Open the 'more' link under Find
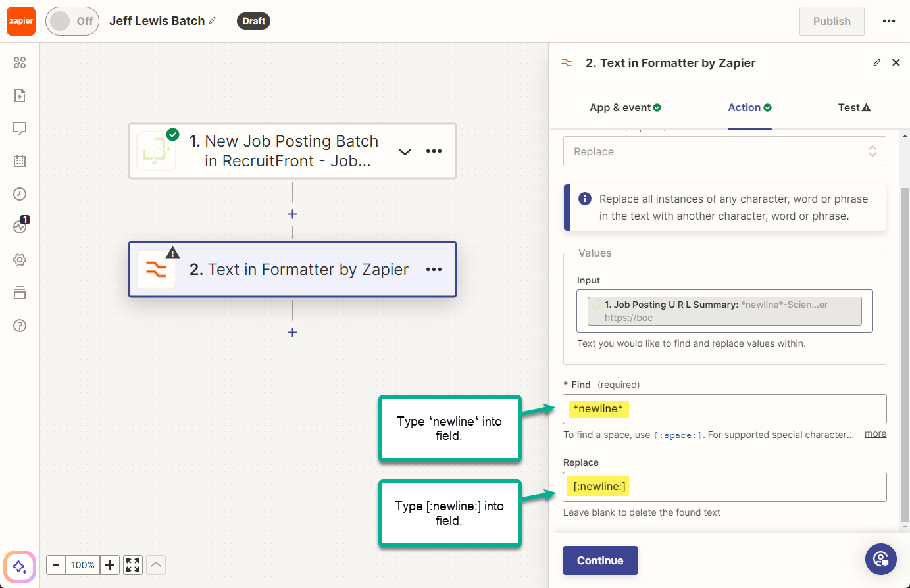The width and height of the screenshot is (910, 588). [x=875, y=433]
